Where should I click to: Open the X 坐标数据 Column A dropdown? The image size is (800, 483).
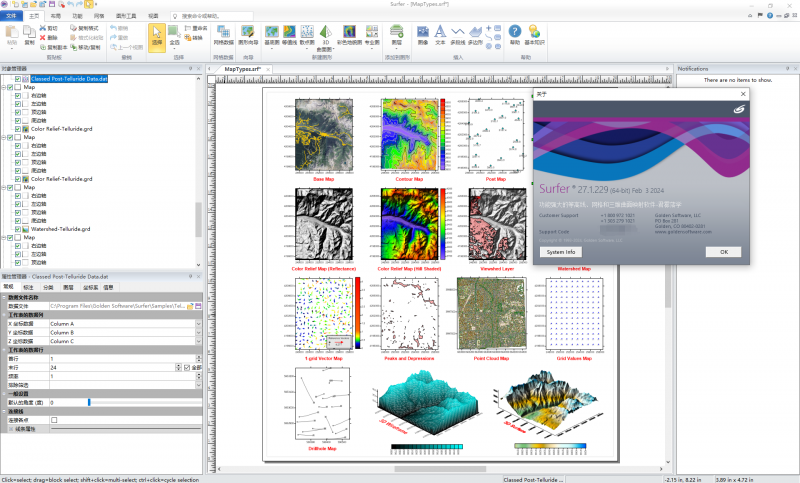[x=199, y=324]
